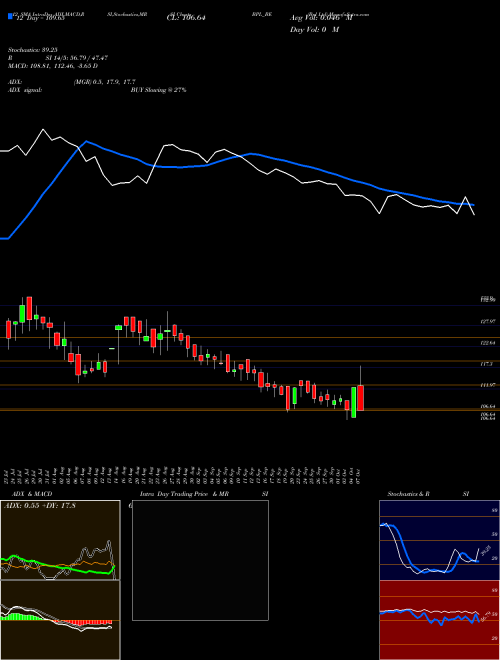Screen dimensions: 500x660
Task: Open the red RSI mini chart
Action: (x=439, y=620)
